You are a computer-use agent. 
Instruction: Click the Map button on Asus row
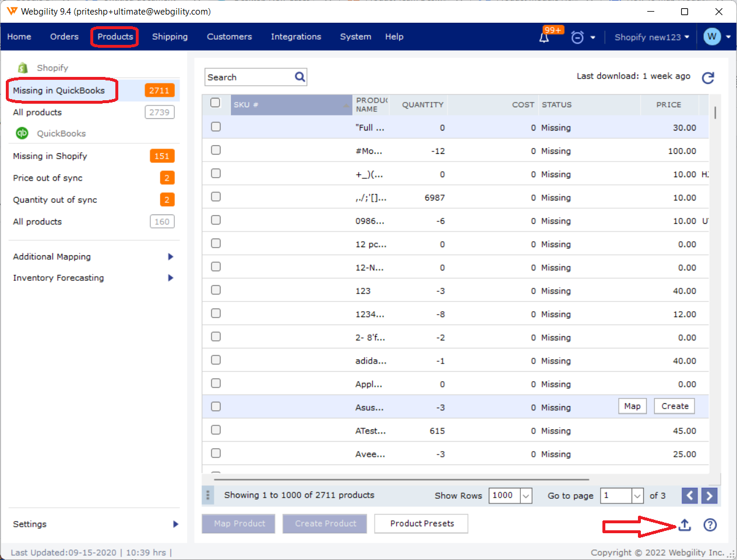(x=633, y=406)
